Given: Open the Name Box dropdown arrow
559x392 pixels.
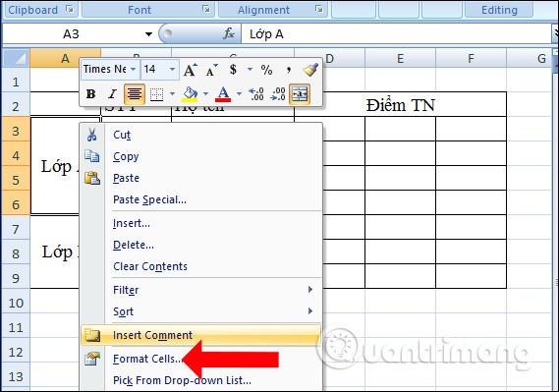Looking at the screenshot, I should [148, 34].
